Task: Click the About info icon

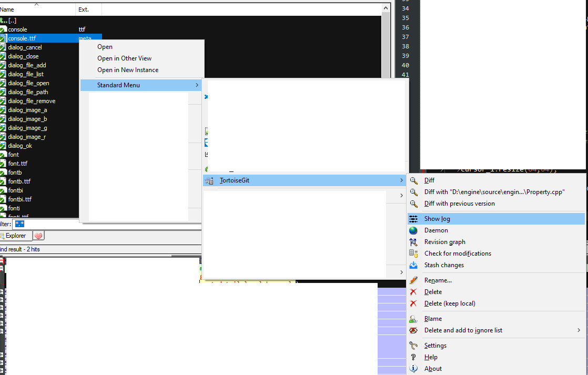Action: [415, 368]
